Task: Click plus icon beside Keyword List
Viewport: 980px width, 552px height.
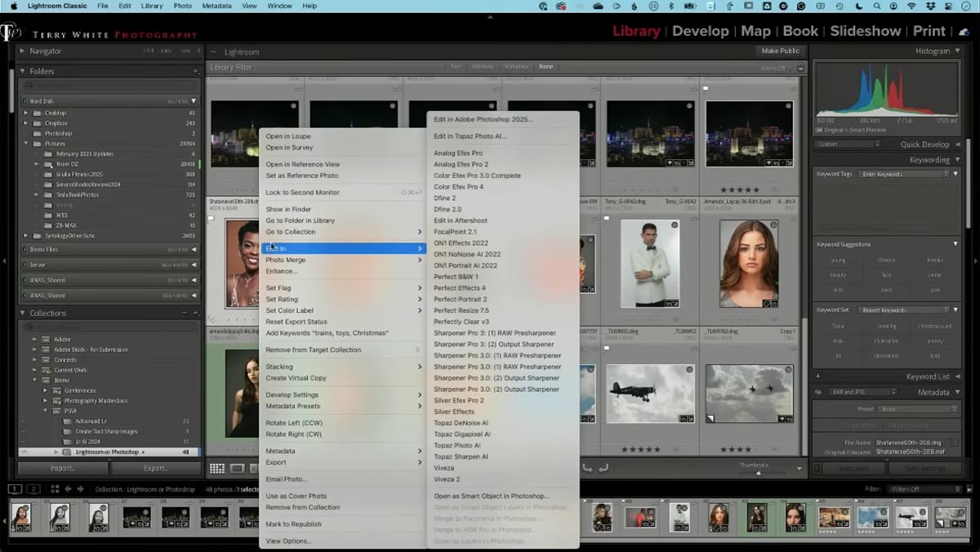Action: (x=817, y=376)
